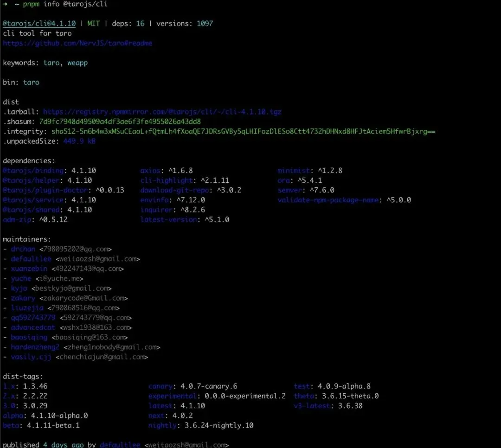
Task: Click the latest dist-tag
Action: [x=161, y=406]
